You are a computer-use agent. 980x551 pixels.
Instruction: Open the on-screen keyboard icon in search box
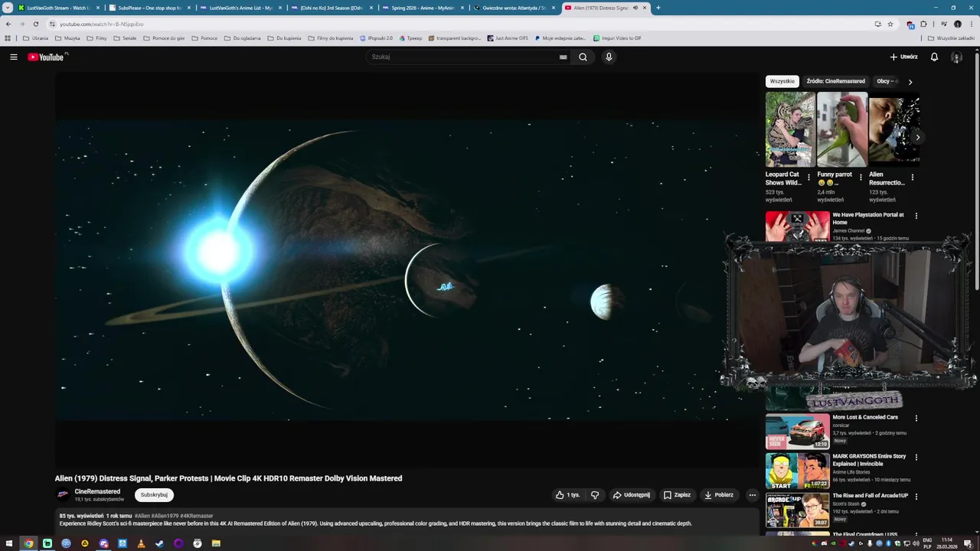coord(563,57)
